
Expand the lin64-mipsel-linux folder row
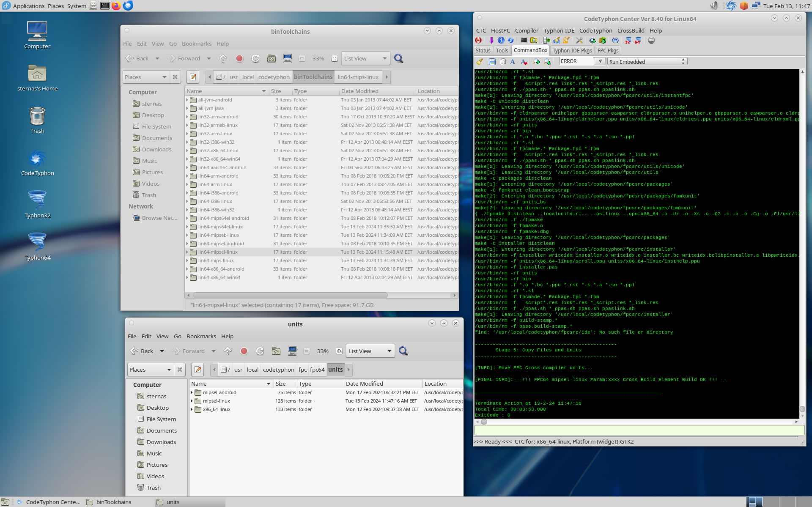187,252
